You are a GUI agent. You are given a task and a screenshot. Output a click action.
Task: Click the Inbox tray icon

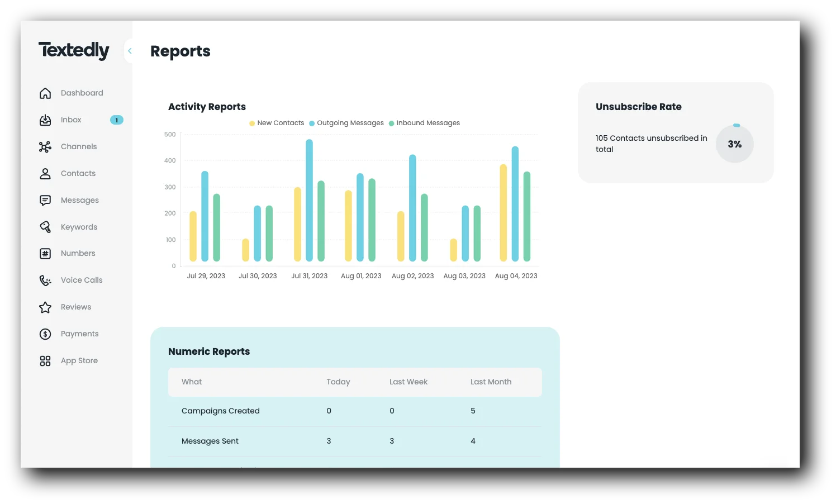tap(45, 120)
